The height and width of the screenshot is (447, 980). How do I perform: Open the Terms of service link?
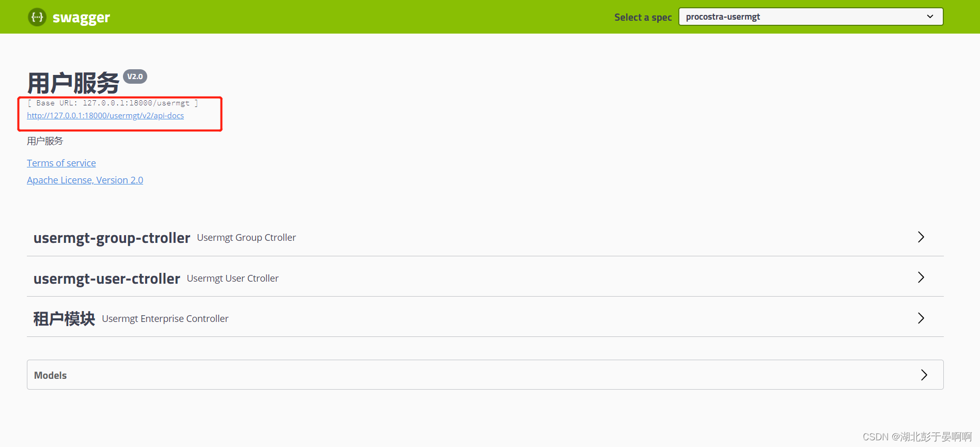(61, 163)
